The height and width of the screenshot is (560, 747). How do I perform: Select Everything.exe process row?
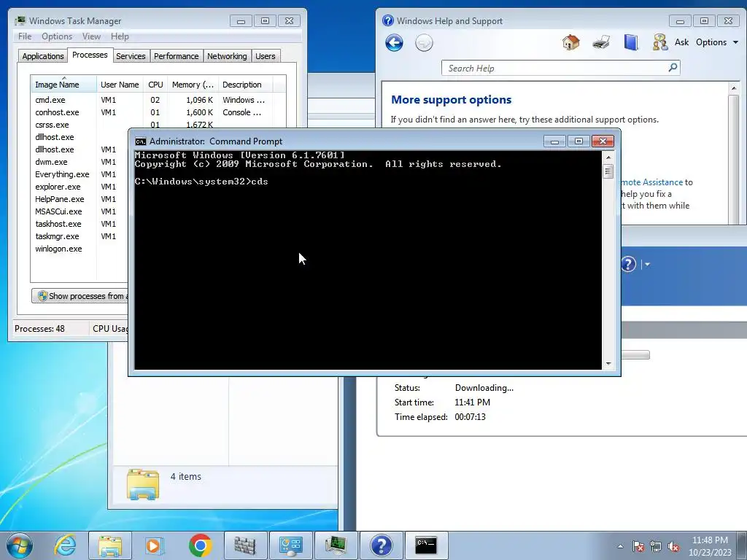(80, 174)
